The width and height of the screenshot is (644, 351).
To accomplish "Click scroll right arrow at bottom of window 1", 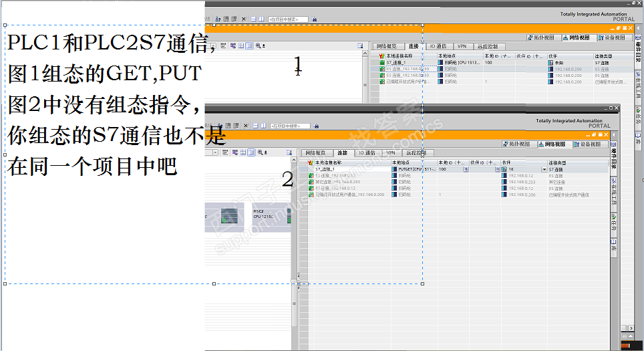I will (631, 328).
